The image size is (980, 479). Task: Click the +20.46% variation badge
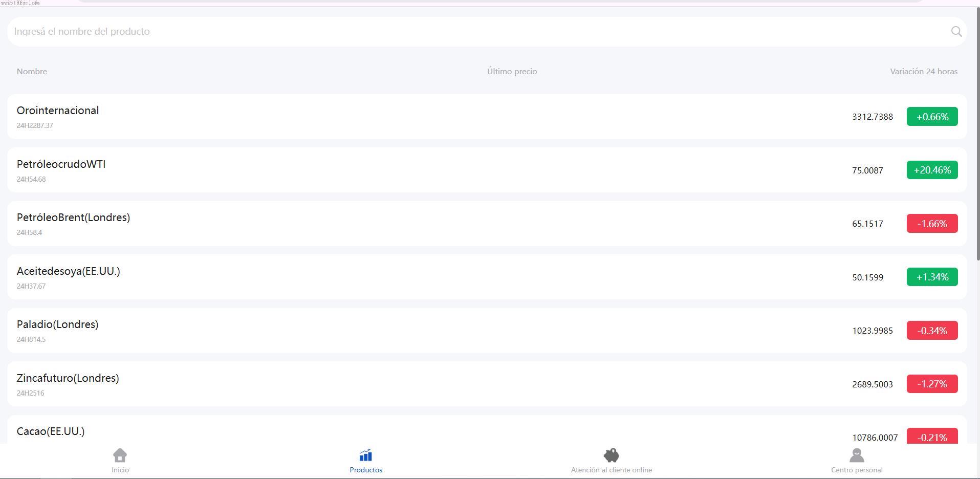932,170
